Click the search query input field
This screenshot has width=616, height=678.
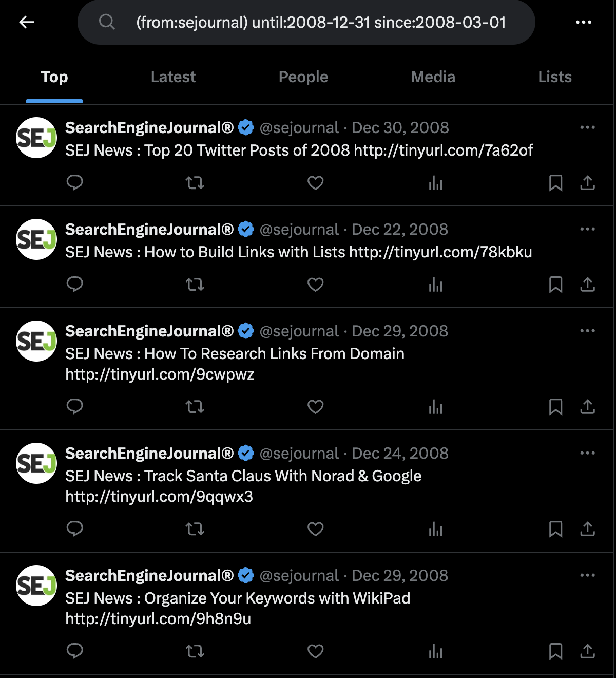[306, 22]
